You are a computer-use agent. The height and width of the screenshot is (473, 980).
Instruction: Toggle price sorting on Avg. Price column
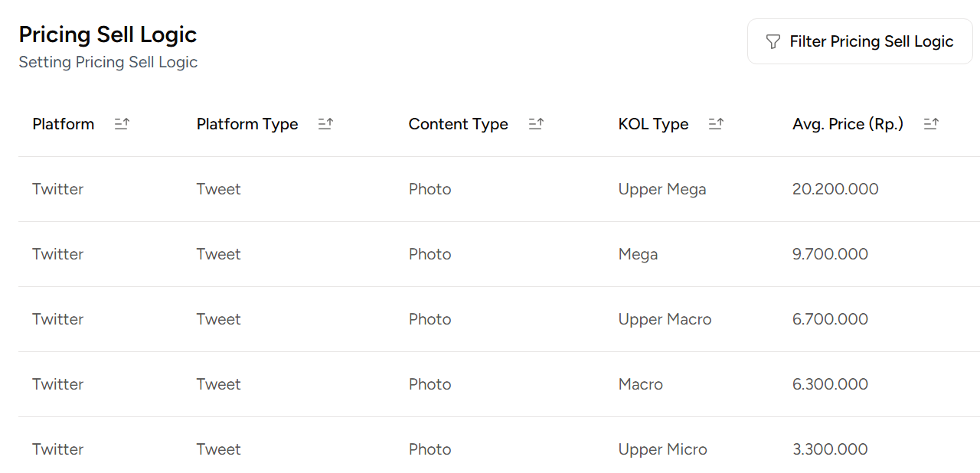click(x=931, y=122)
